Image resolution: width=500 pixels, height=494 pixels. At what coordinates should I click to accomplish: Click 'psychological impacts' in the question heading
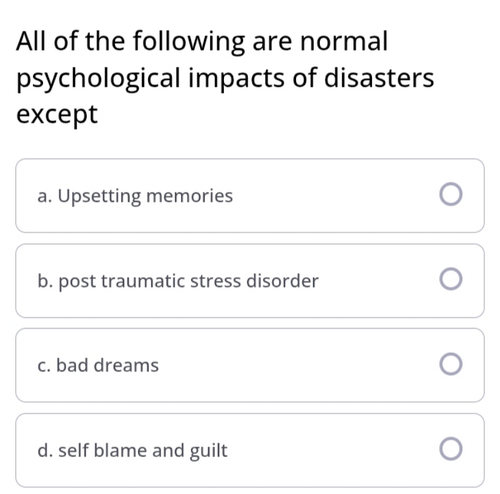coord(150,79)
